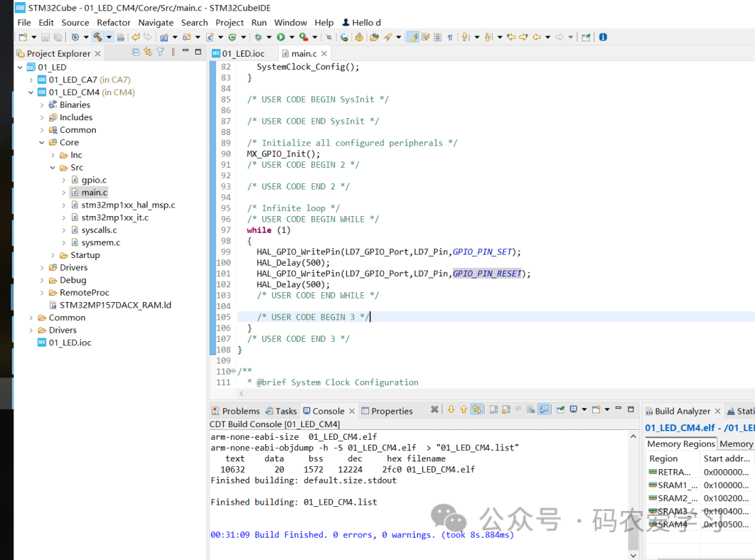Click the Last edit location arrow icon
The image size is (755, 560).
[511, 37]
